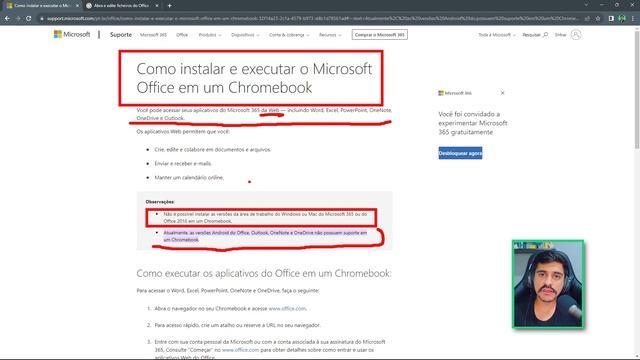640x360 pixels.
Task: Switch to the 'Abra e edite ficheiros do Office' tab
Action: pos(122,6)
